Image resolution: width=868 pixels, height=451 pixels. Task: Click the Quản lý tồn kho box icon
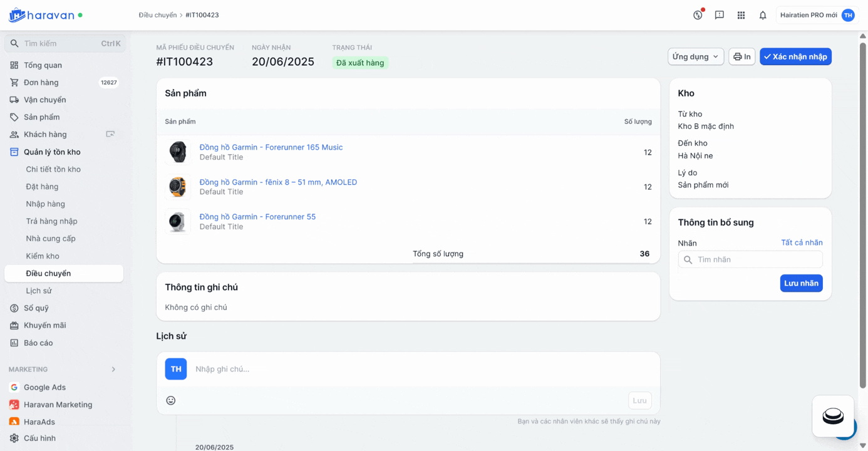[14, 152]
